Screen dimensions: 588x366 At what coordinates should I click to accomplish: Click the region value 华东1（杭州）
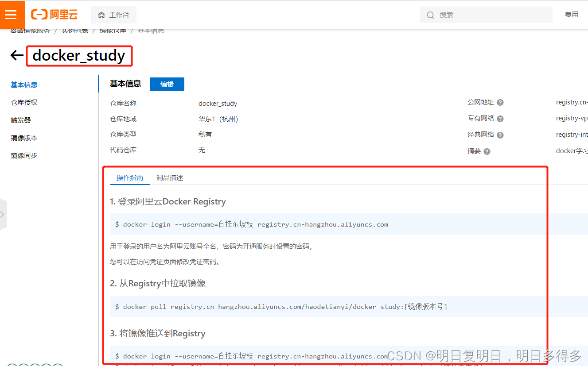[218, 119]
